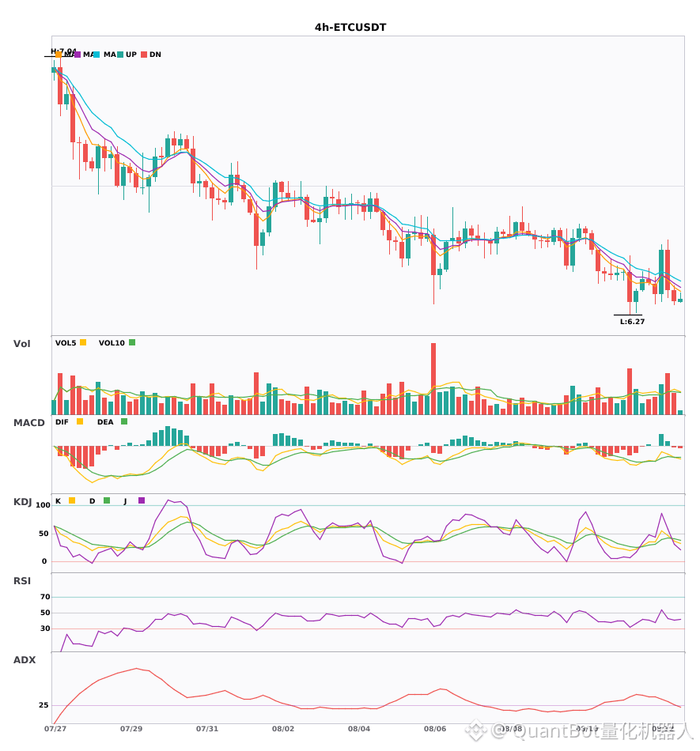
Task: Click the cyan MA legend swatch
Action: [x=96, y=55]
